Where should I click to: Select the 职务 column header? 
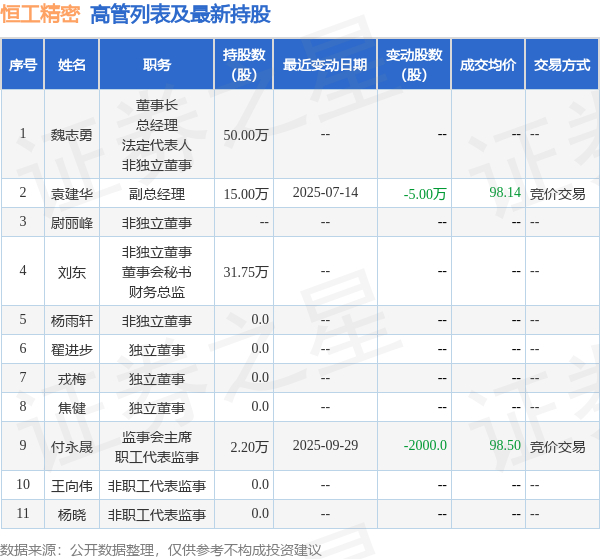point(157,64)
